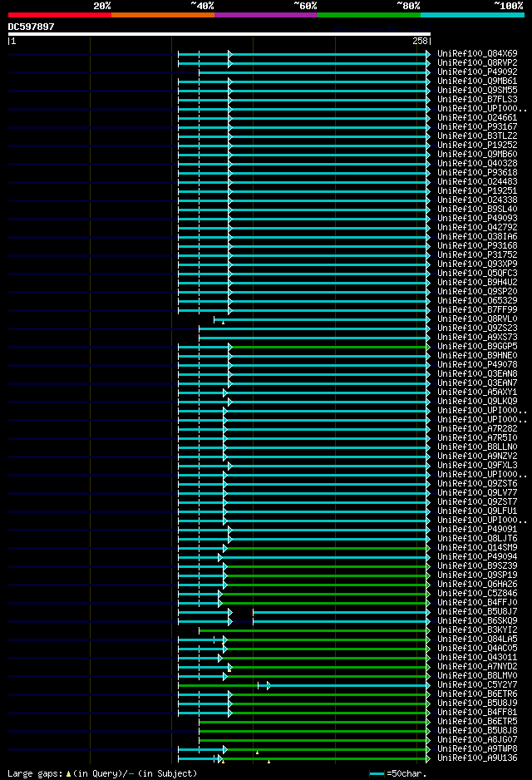This screenshot has height=780, width=532.
Task: Select the query name DC597897
Action: (x=31, y=27)
